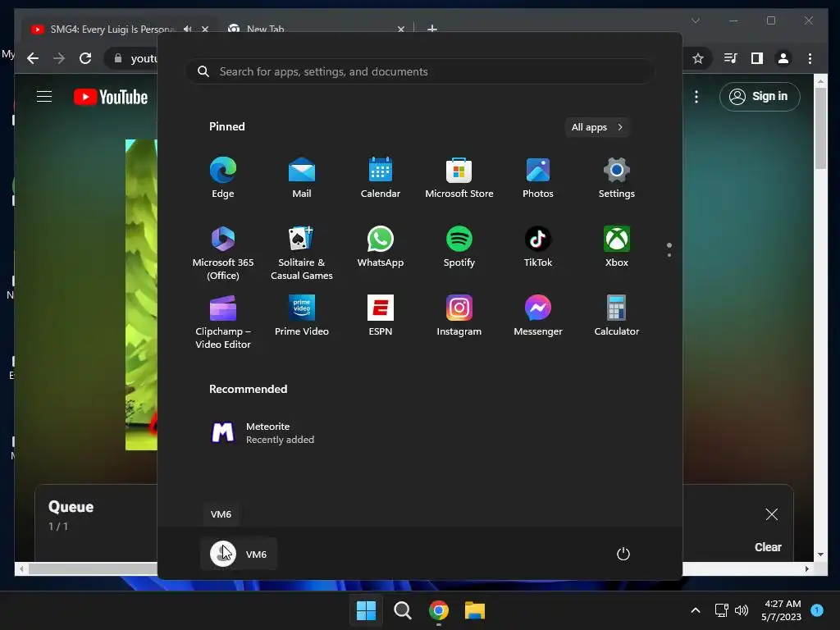
Task: Open Chrome tab search dropdown
Action: tap(696, 21)
